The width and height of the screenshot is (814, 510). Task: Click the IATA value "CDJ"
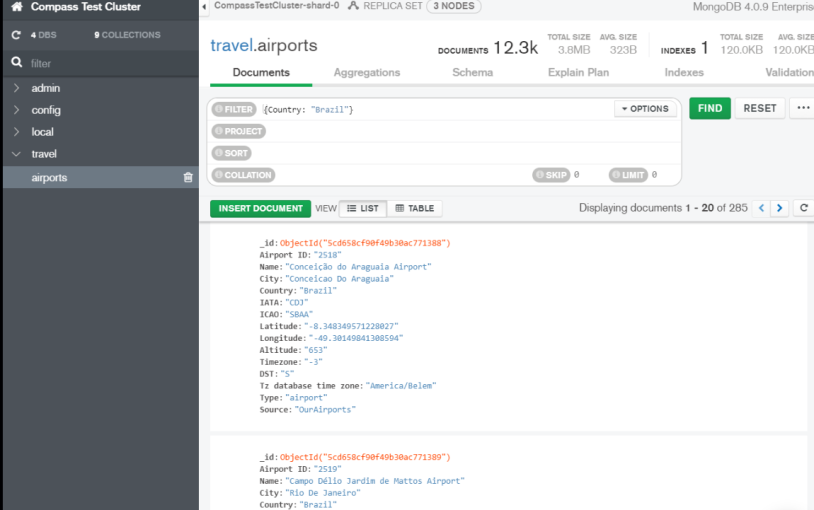point(296,302)
